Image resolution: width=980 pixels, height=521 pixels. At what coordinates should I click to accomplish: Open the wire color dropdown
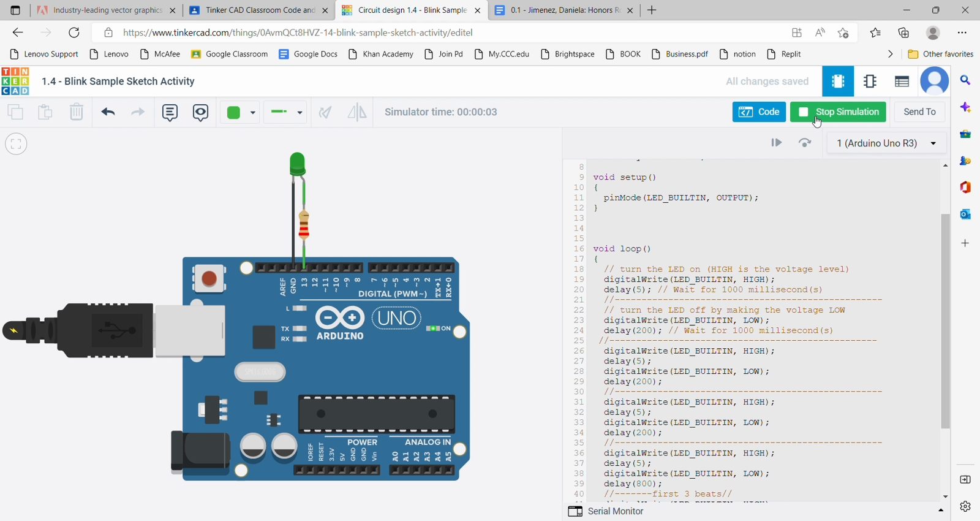(241, 112)
